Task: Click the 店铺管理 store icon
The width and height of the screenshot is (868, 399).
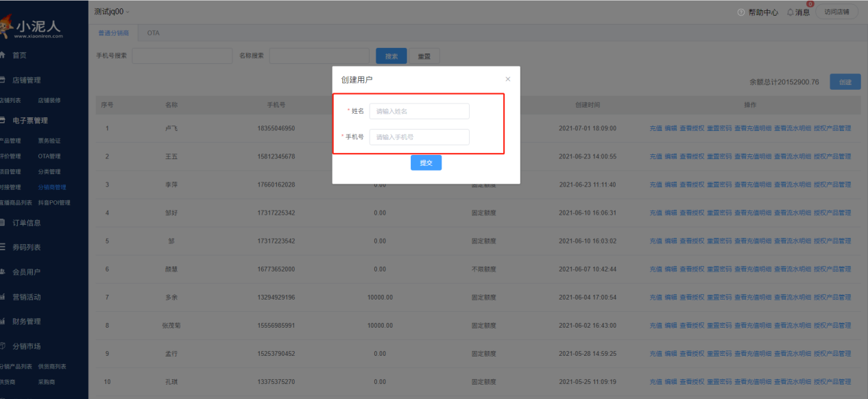Action: (3, 80)
